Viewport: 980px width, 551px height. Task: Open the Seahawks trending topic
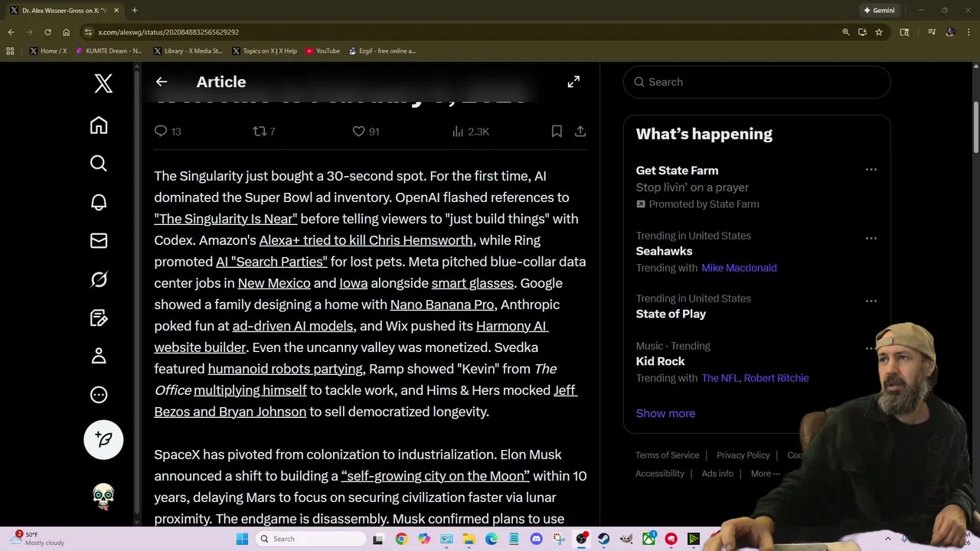pos(664,251)
